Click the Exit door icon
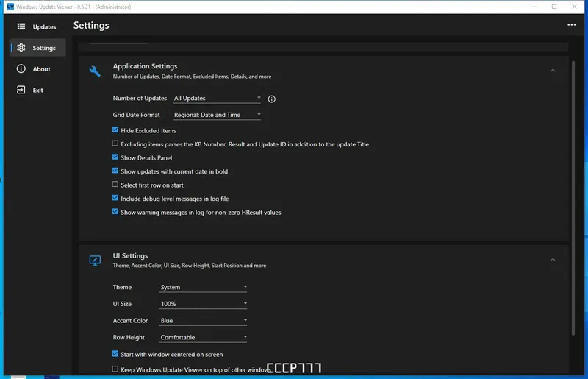 pyautogui.click(x=21, y=90)
